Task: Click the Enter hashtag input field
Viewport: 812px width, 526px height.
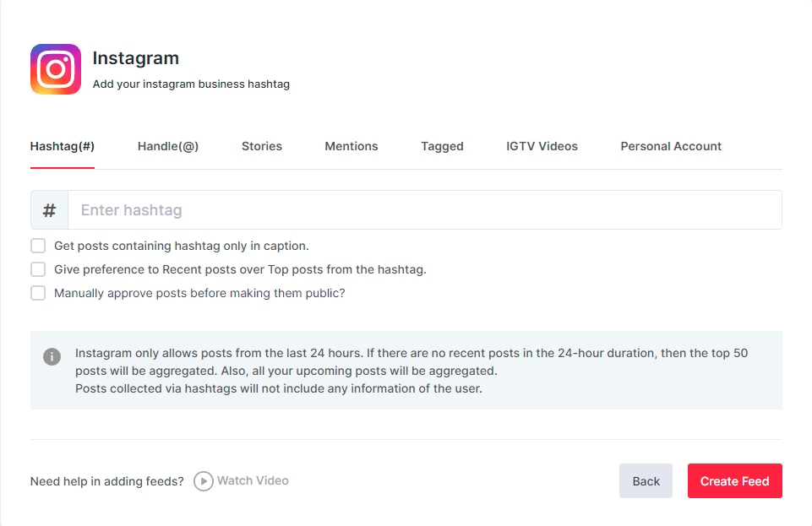Action: 338,209
